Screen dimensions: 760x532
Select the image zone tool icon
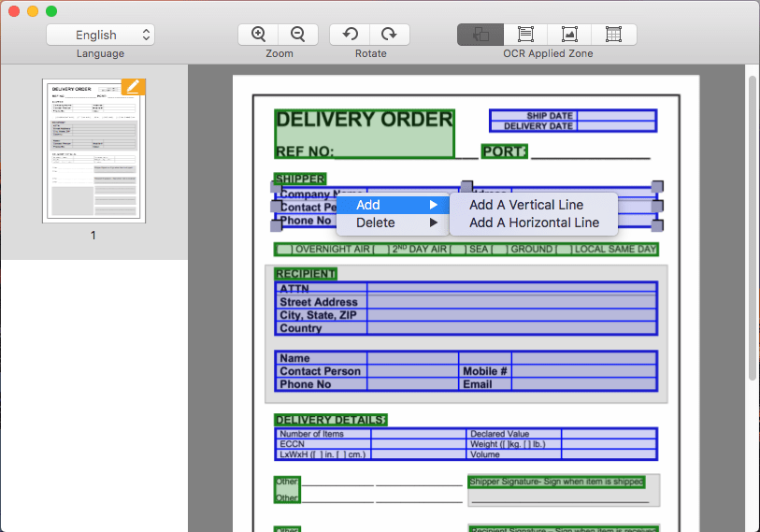tap(569, 35)
